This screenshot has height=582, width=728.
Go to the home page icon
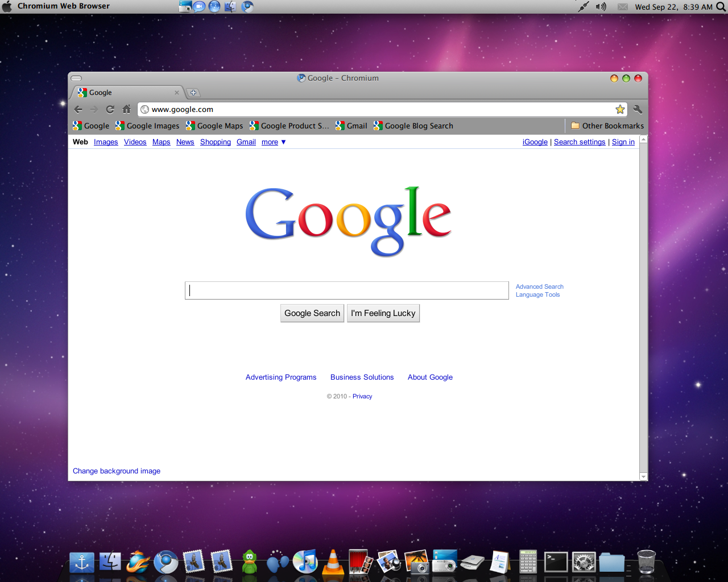point(126,109)
